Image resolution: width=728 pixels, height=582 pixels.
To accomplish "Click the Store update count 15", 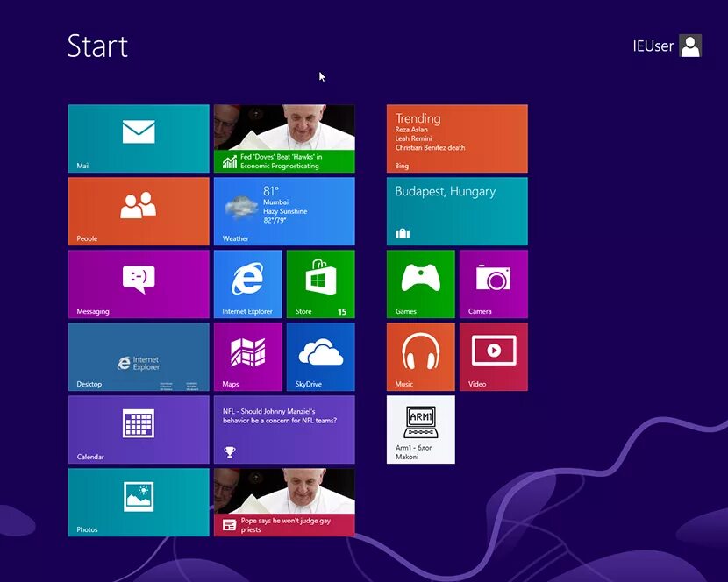I will pos(342,311).
